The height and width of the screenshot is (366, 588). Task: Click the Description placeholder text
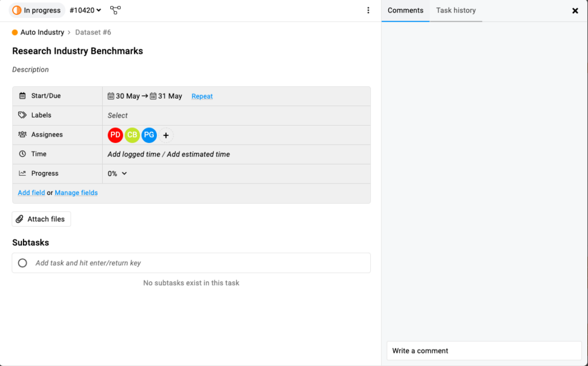pyautogui.click(x=30, y=69)
